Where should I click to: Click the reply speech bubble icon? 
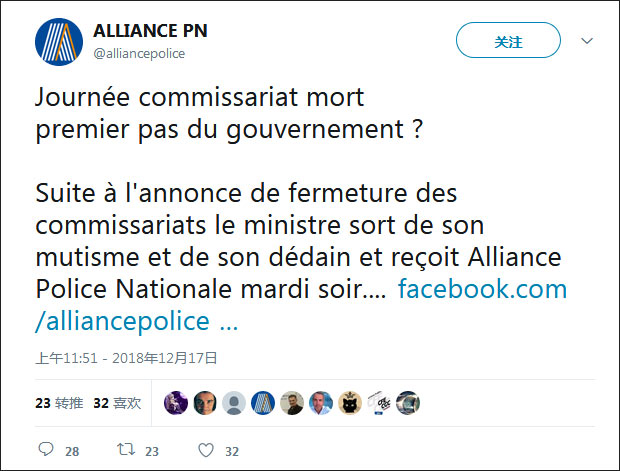pos(46,451)
